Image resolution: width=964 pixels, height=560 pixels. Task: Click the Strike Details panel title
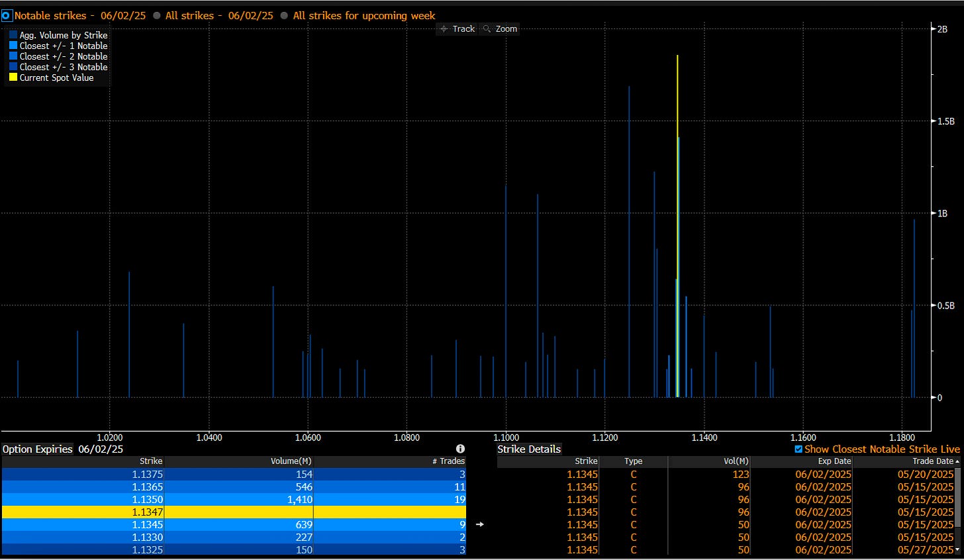[x=529, y=449]
